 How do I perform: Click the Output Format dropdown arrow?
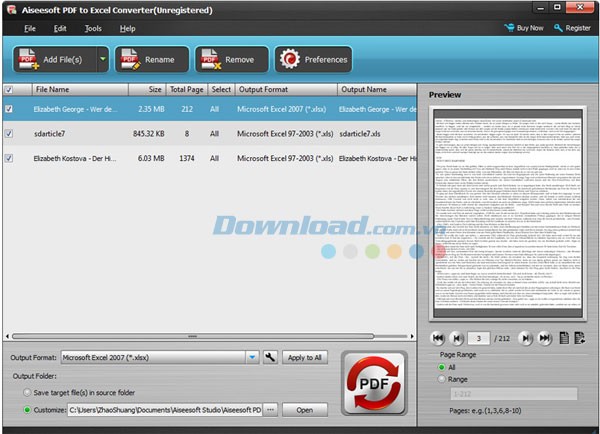click(x=252, y=357)
